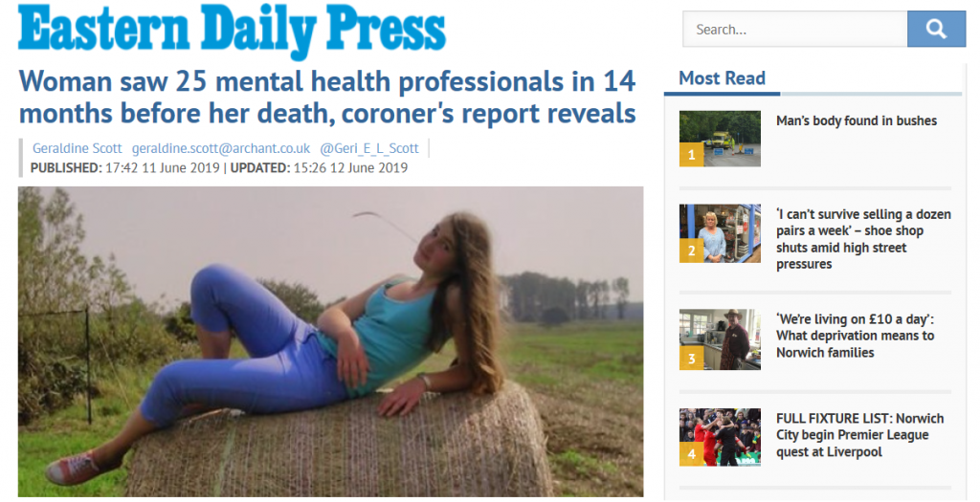Viewport: 980px width, 502px height.
Task: Click the main article hay bale photo
Action: [x=330, y=341]
